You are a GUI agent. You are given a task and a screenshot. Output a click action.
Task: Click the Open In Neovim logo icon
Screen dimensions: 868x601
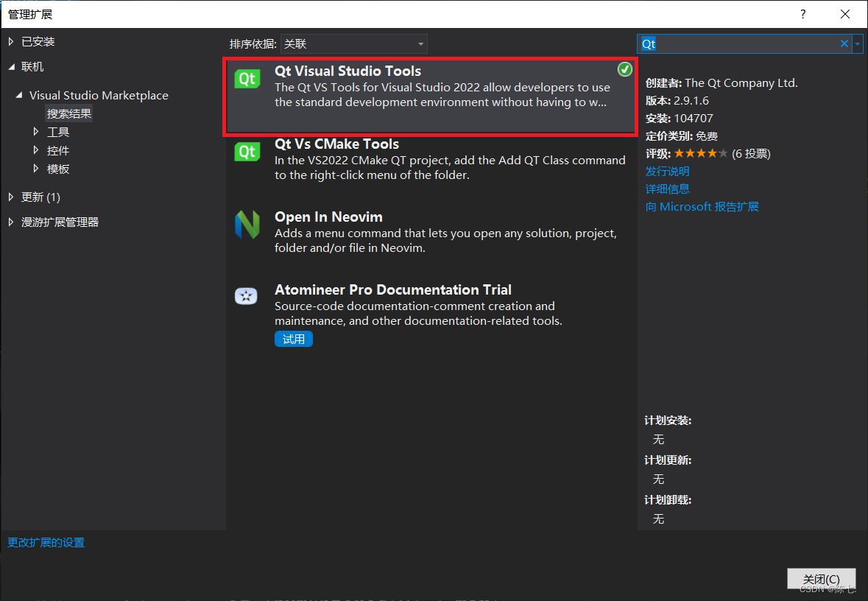tap(247, 225)
